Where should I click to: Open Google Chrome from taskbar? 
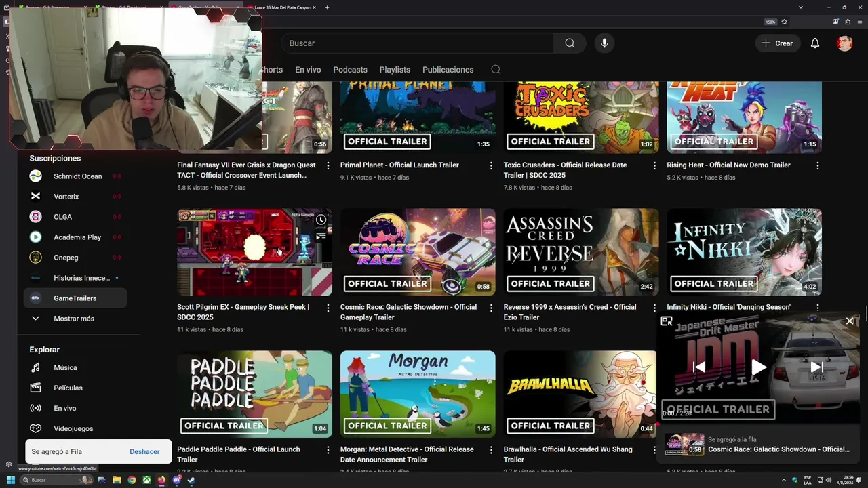pos(132,480)
